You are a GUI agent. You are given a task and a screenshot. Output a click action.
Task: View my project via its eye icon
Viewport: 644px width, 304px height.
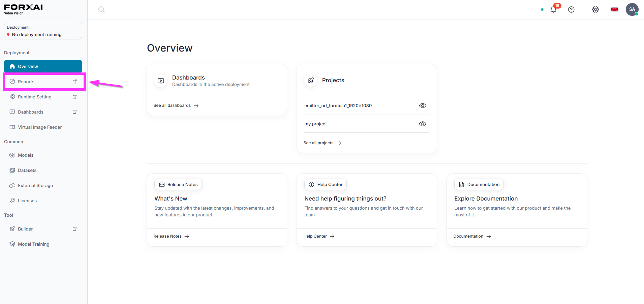(423, 124)
